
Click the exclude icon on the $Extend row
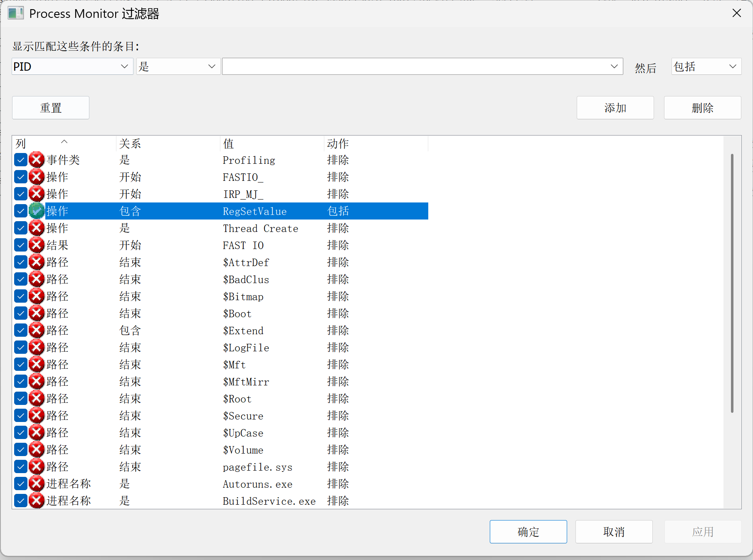[37, 330]
